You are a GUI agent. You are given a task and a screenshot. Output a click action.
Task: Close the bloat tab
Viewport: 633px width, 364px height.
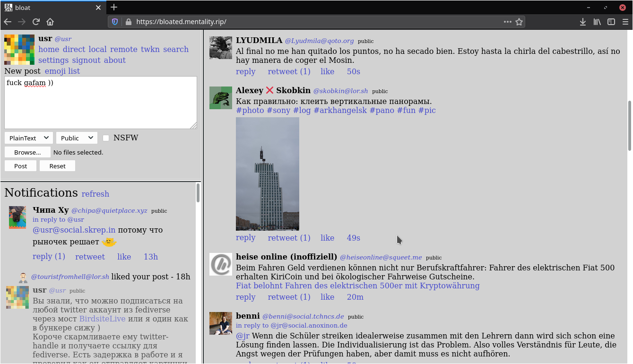coord(98,8)
